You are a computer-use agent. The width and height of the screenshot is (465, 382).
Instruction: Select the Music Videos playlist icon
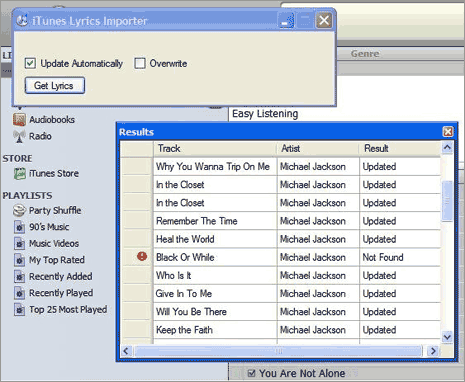[20, 244]
